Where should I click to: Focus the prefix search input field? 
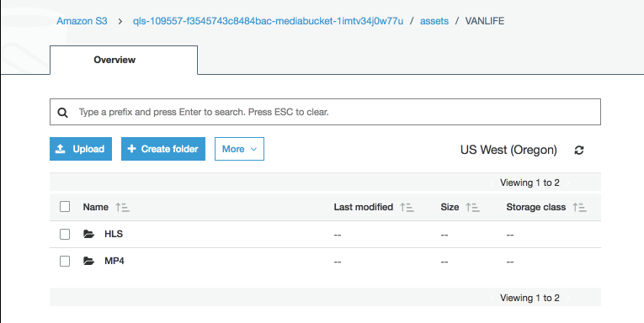(x=325, y=112)
